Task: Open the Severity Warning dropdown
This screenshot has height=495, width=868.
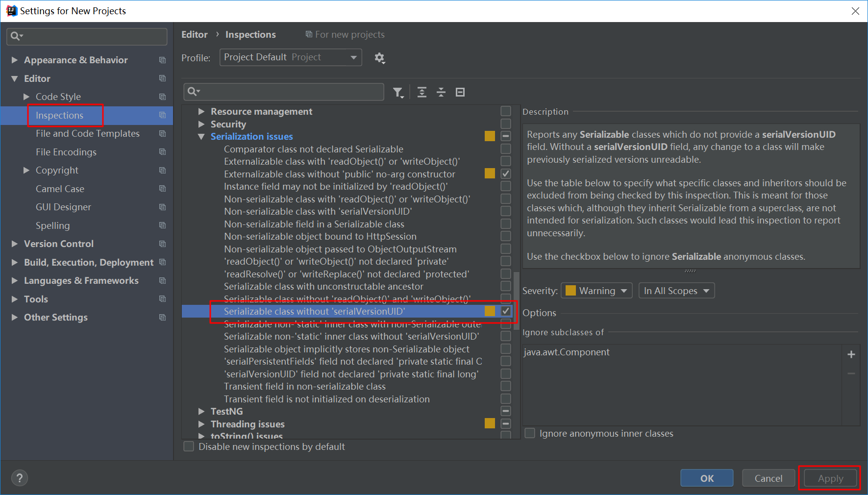Action: tap(596, 291)
